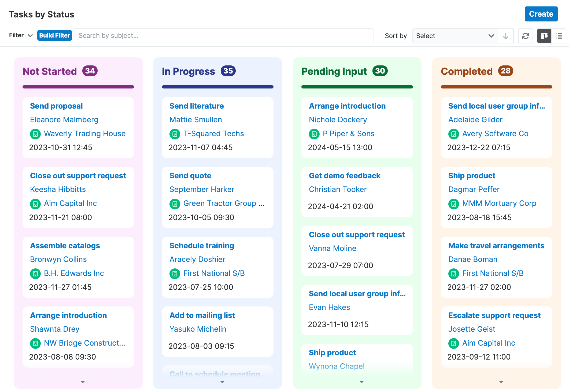Click Green Tractor Group account icon
The height and width of the screenshot is (392, 569).
point(175,204)
